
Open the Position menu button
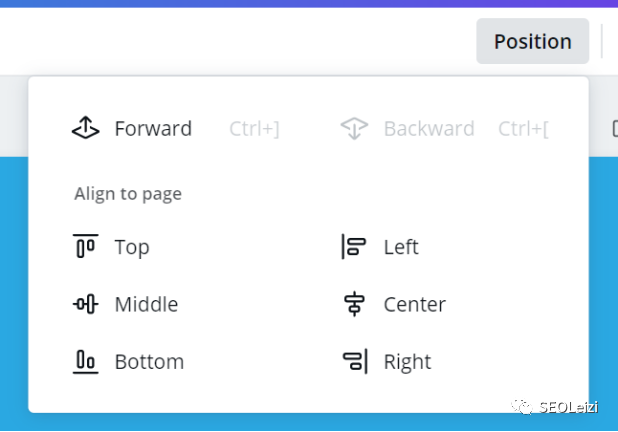(532, 41)
